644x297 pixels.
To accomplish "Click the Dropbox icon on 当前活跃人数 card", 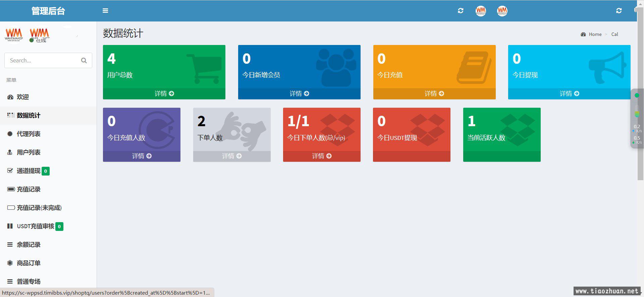I will point(518,130).
